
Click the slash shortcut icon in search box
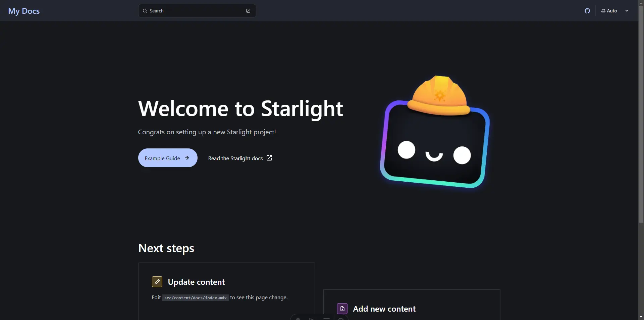(248, 11)
